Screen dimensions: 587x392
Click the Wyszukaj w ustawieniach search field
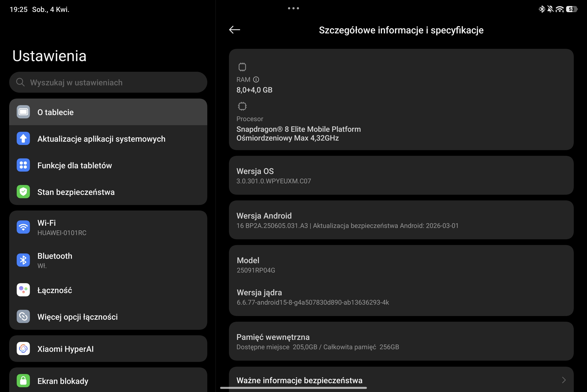(x=108, y=83)
